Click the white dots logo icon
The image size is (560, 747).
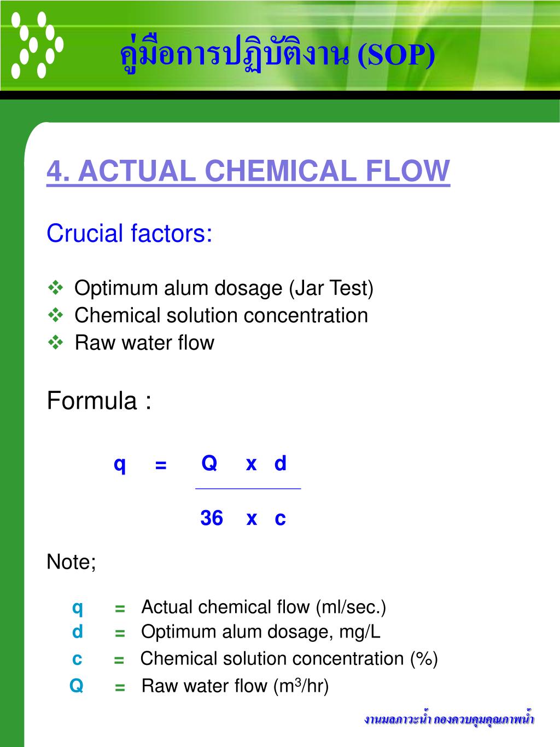tap(37, 45)
